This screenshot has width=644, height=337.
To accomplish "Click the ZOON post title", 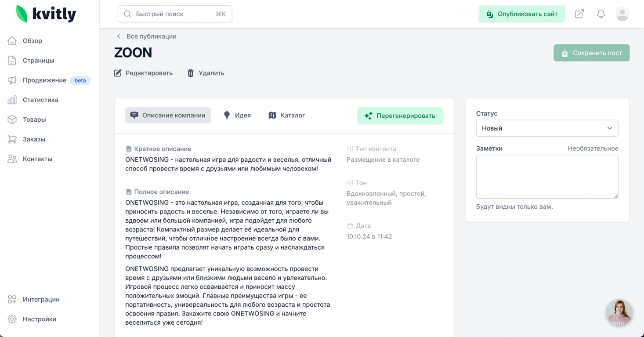I will pyautogui.click(x=133, y=53).
